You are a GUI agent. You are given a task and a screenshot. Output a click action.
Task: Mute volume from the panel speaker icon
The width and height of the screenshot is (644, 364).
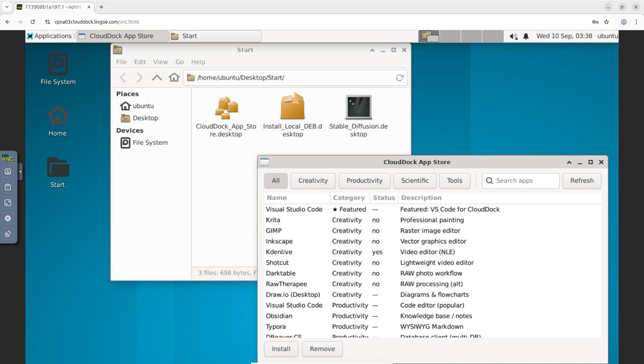coord(513,36)
